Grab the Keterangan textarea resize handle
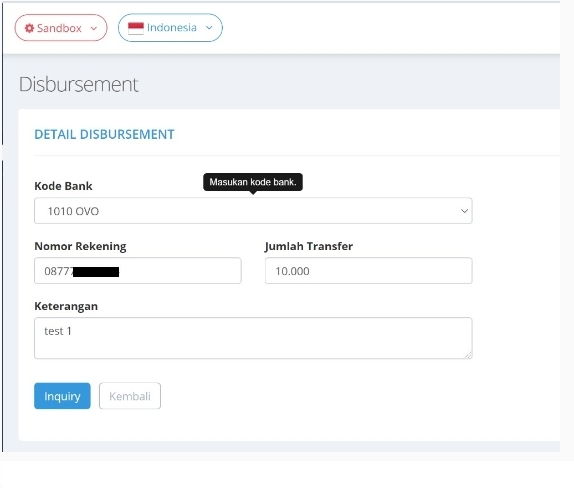Viewport: 574px width, 500px height. click(x=469, y=355)
